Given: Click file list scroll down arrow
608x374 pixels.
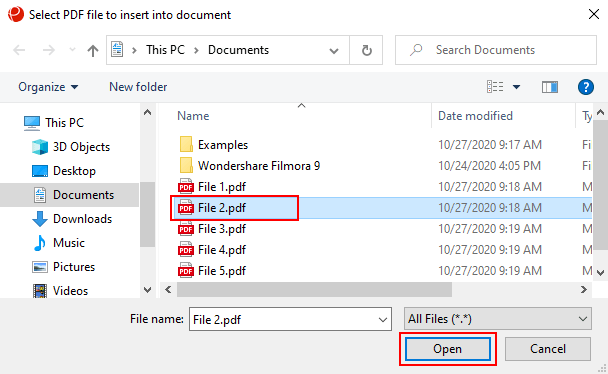Looking at the screenshot, I should [x=600, y=273].
